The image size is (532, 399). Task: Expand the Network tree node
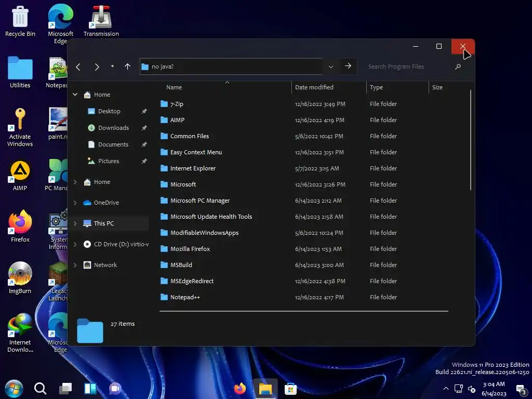(75, 265)
